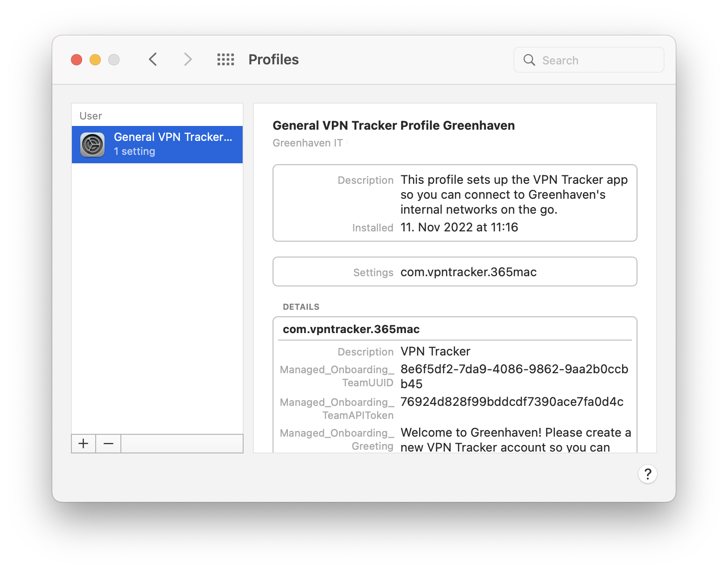The height and width of the screenshot is (571, 728).
Task: Close the Profiles window
Action: pos(77,60)
